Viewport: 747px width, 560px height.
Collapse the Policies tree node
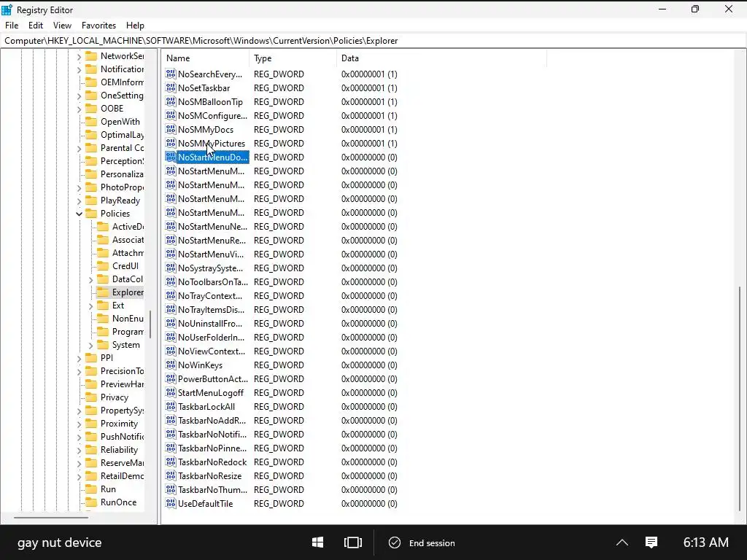[x=79, y=214]
